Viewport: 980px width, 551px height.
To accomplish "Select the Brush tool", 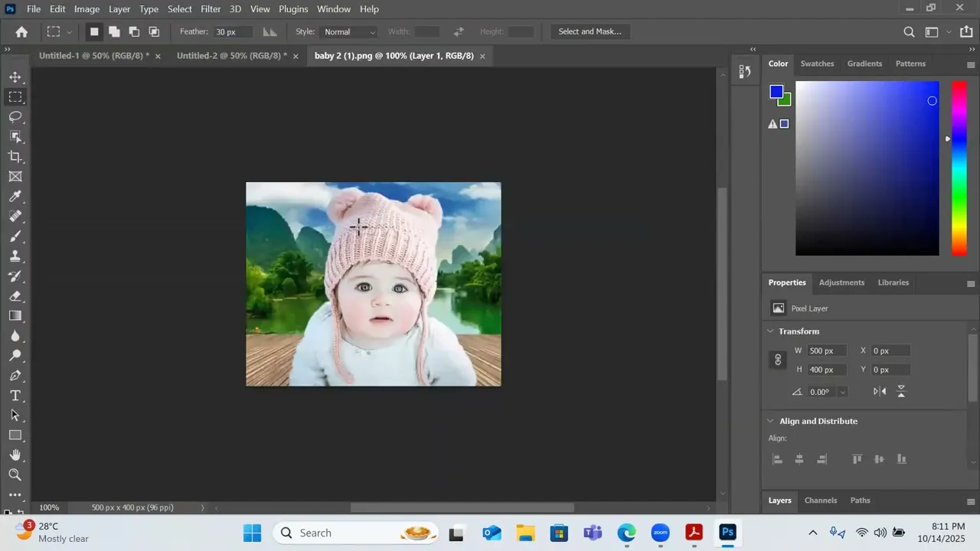I will point(15,236).
